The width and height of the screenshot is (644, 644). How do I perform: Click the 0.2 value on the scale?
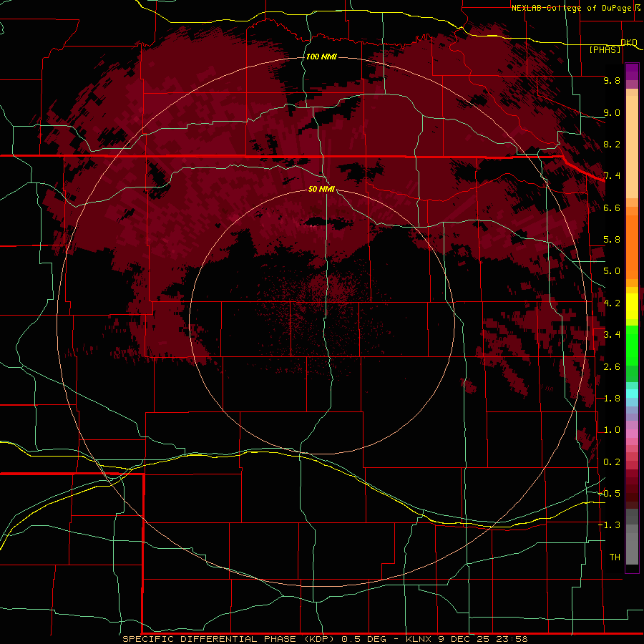pos(612,462)
